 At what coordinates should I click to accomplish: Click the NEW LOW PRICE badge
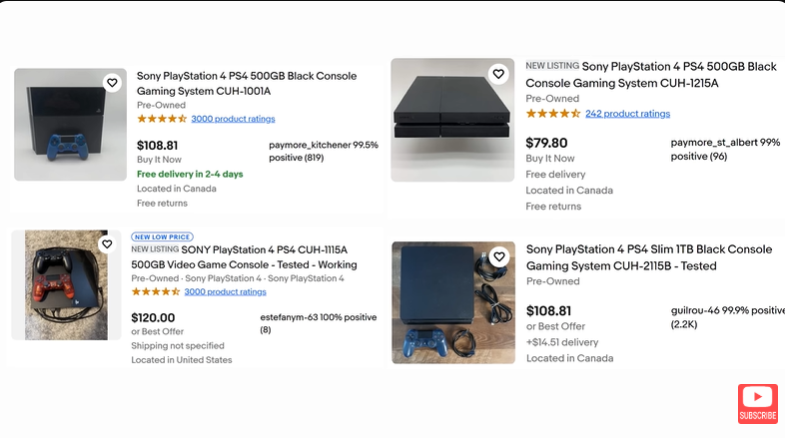pos(162,237)
